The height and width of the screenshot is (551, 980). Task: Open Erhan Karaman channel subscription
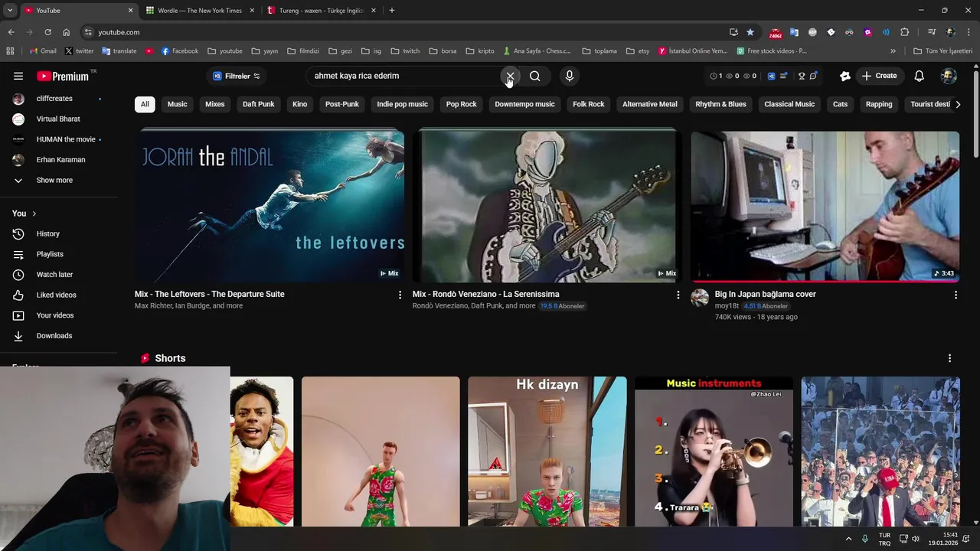(59, 160)
